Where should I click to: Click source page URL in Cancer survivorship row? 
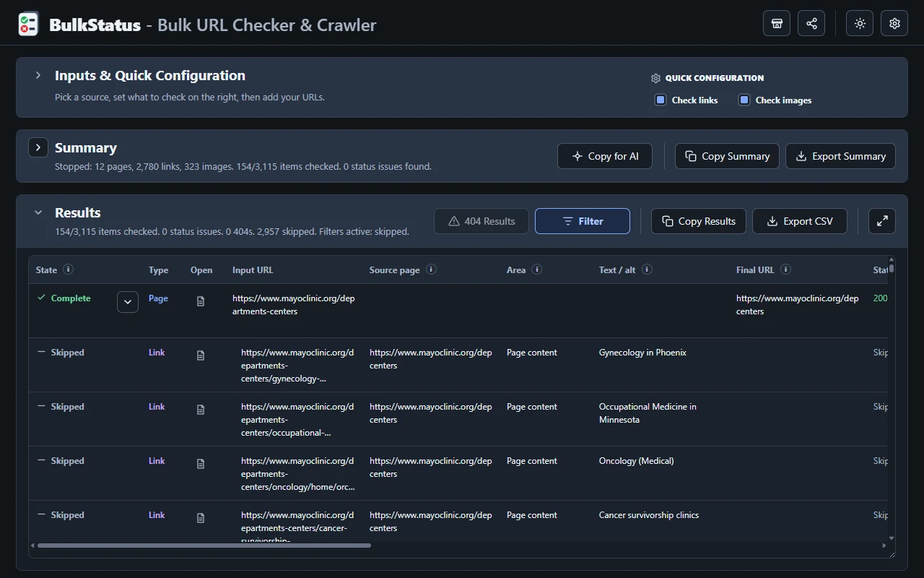coord(431,522)
